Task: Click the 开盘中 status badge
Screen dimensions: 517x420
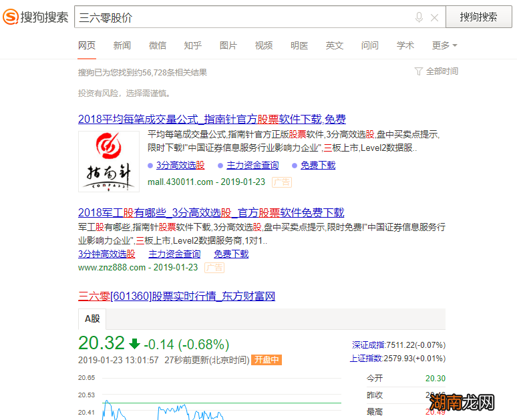Action: pos(267,360)
